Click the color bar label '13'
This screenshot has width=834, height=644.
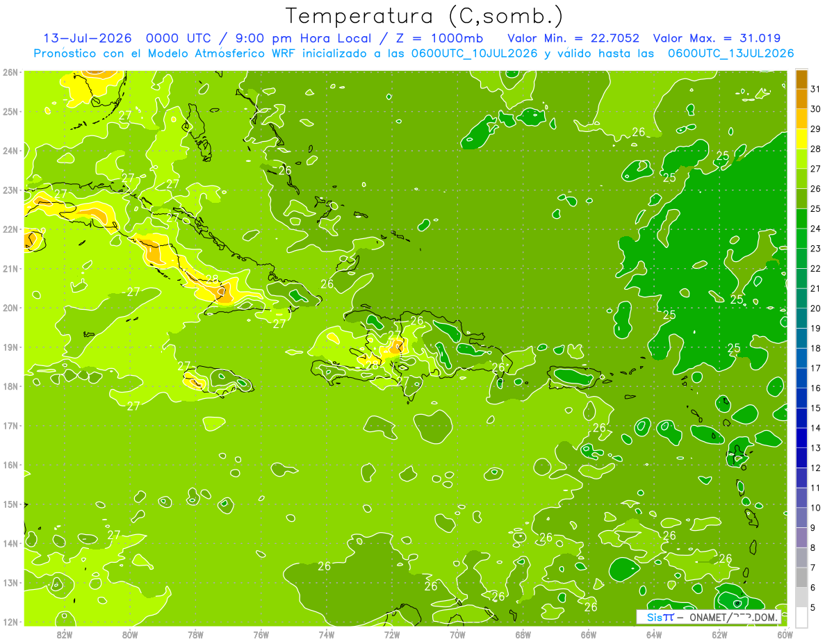815,448
